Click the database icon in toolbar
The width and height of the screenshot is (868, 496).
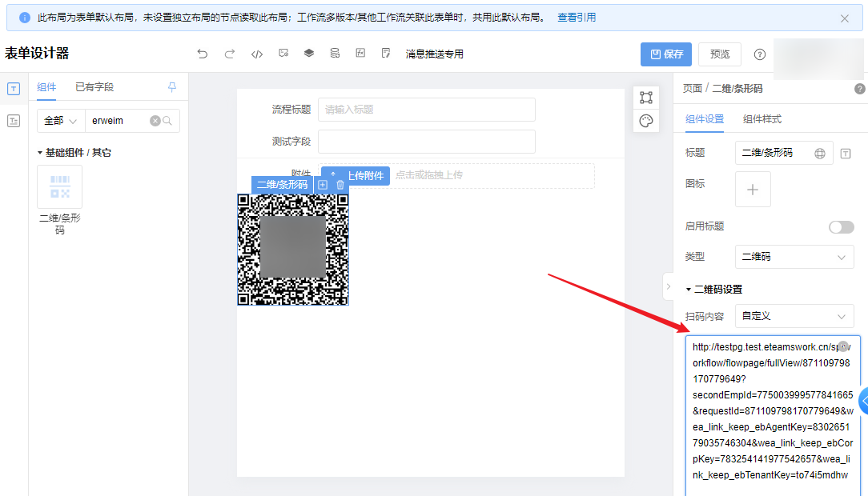pyautogui.click(x=335, y=53)
